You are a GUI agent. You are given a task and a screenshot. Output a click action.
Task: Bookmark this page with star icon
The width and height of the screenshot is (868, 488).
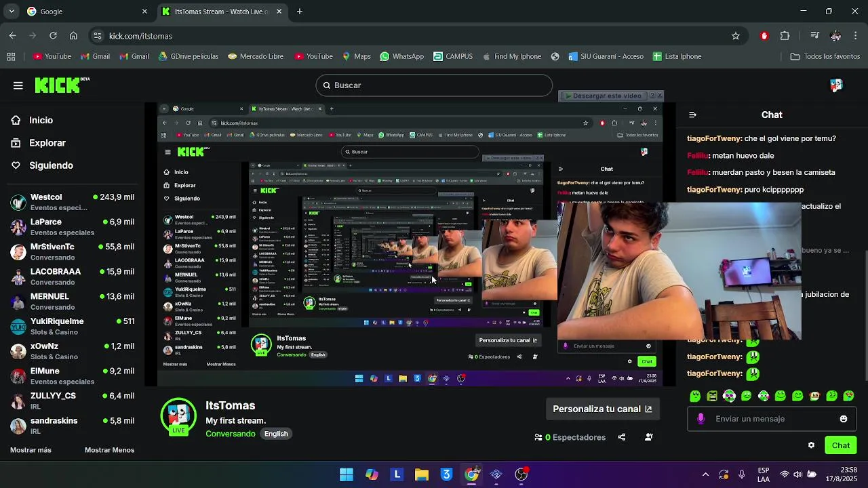click(x=736, y=36)
